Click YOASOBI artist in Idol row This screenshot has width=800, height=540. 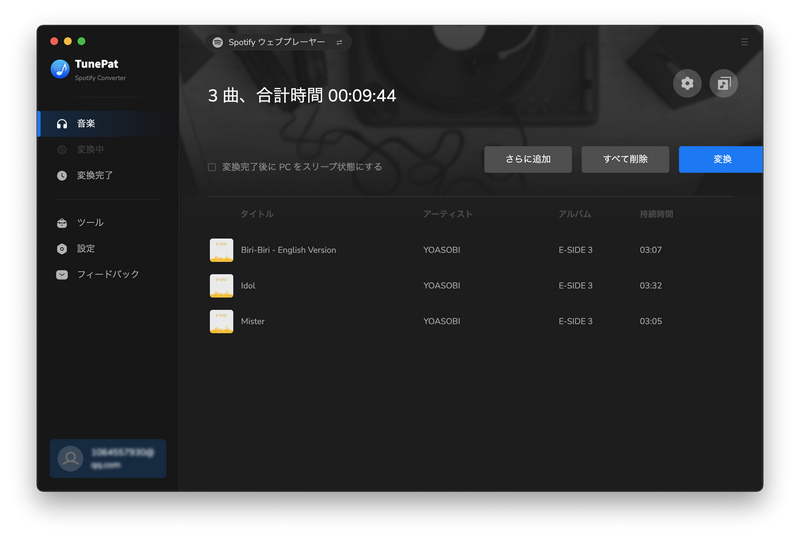442,286
